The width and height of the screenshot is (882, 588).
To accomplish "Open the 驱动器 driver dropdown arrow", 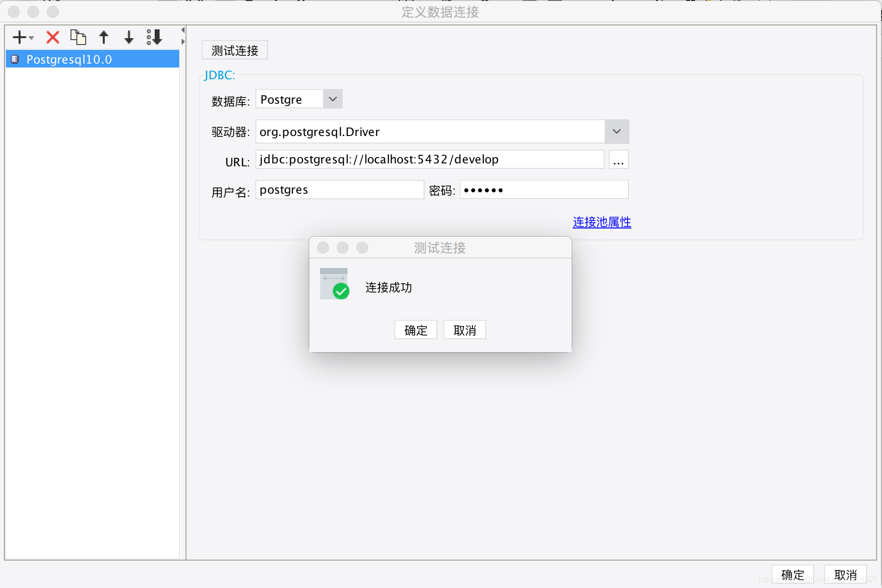I will coord(617,132).
